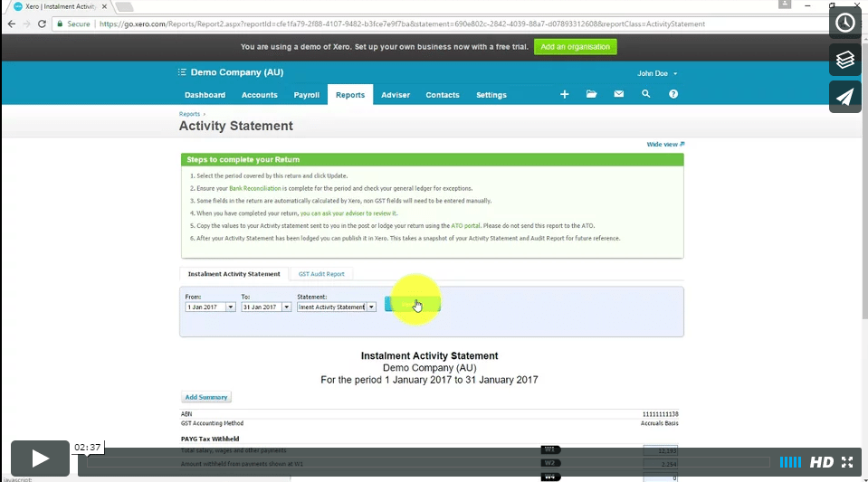Screen dimensions: 868x482
Task: Click the To date input field
Action: tap(262, 307)
